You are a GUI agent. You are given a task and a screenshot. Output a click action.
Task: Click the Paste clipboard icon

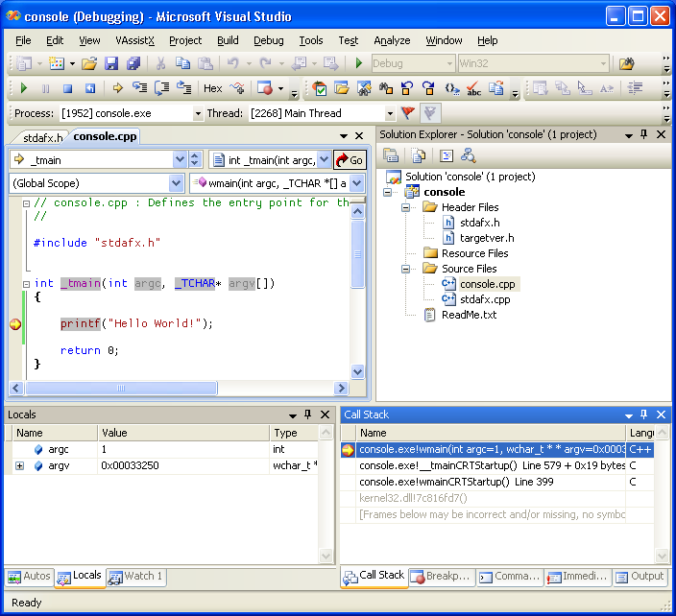205,63
